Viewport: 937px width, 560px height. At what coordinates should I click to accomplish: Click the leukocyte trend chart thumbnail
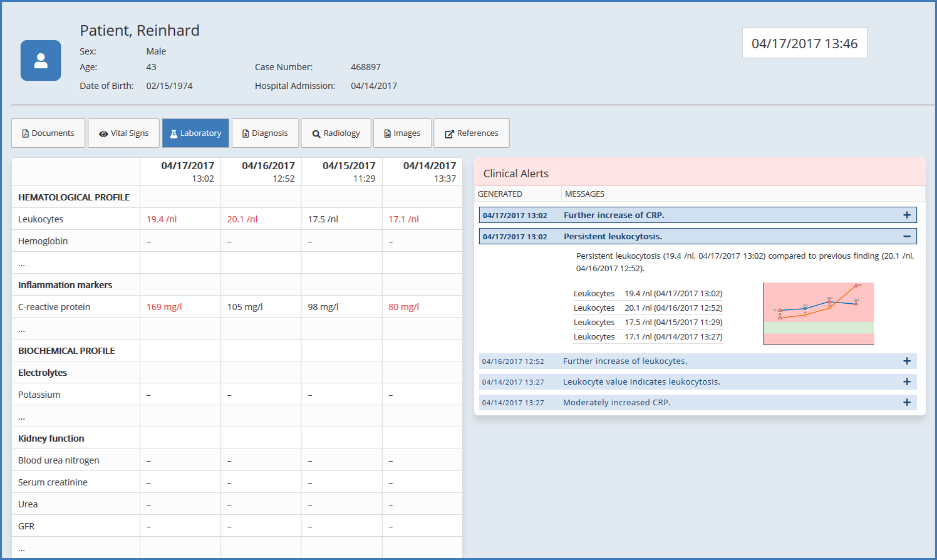click(819, 314)
